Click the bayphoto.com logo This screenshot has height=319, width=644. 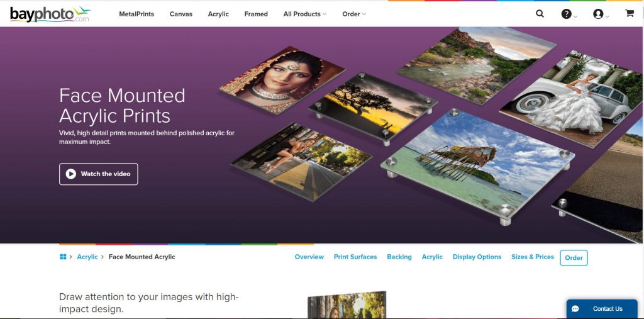(50, 14)
